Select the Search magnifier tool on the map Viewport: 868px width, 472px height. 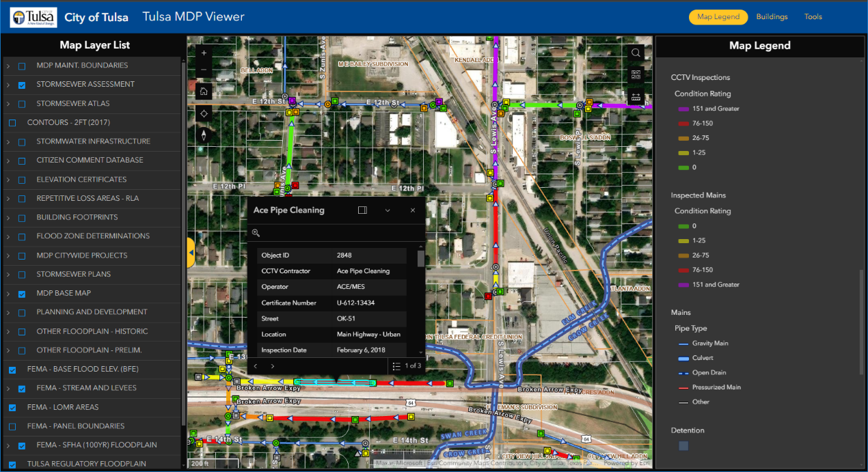coord(636,52)
